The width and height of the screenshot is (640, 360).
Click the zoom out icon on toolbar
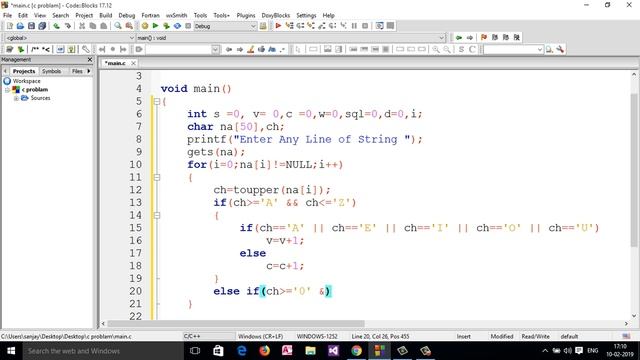[447, 49]
